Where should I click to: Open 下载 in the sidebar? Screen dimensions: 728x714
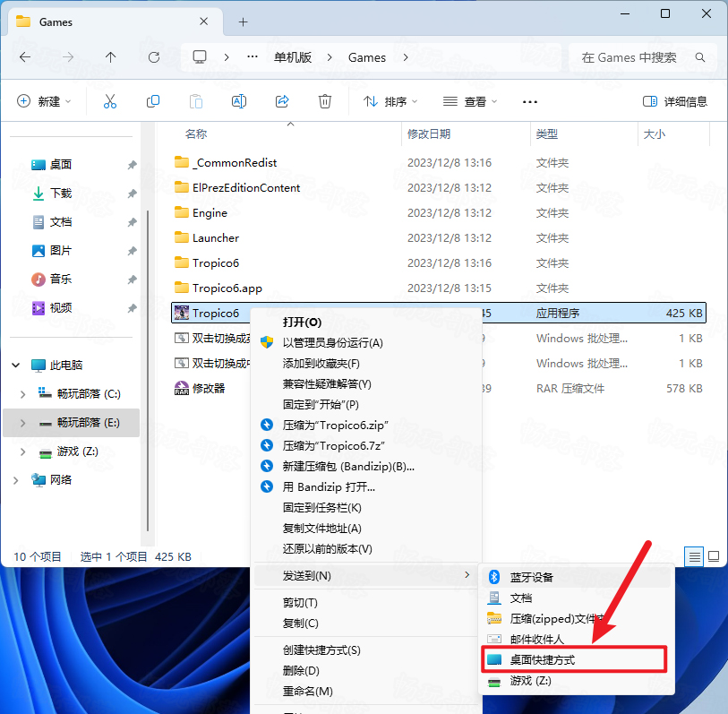[61, 194]
